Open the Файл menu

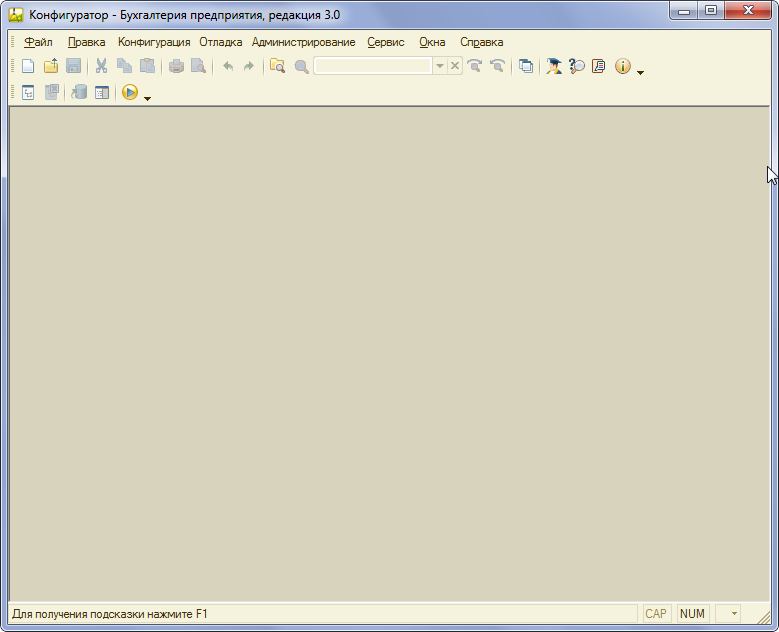click(x=38, y=42)
